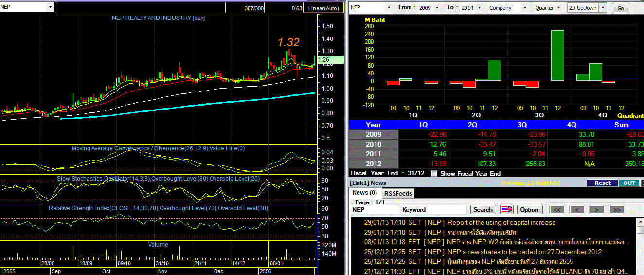The image size is (644, 275).
Task: Click the Volume panel label
Action: tap(158, 245)
